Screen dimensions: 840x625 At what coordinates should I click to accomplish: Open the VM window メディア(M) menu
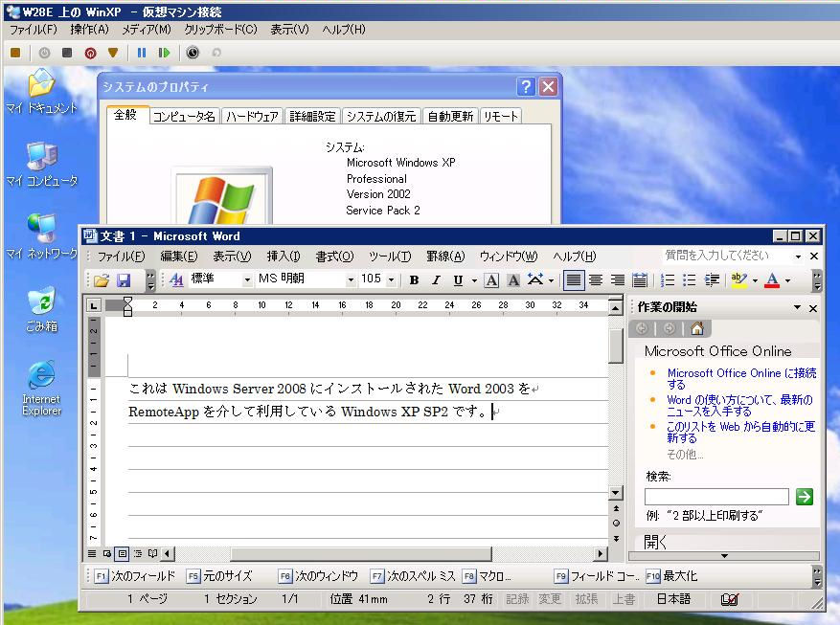146,30
